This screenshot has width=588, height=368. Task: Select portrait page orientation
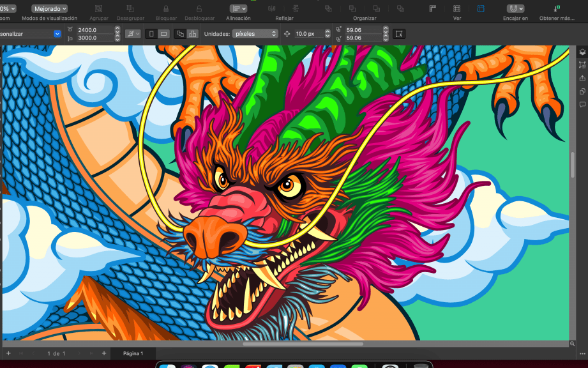tap(151, 33)
